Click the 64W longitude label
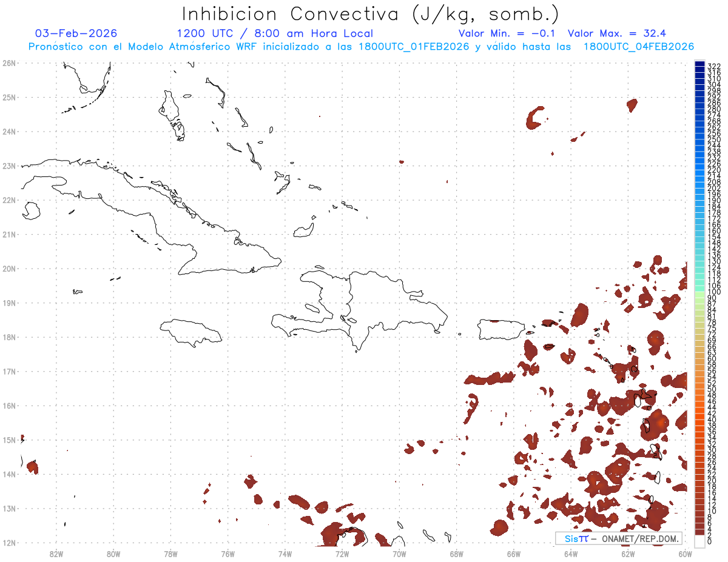 click(570, 553)
